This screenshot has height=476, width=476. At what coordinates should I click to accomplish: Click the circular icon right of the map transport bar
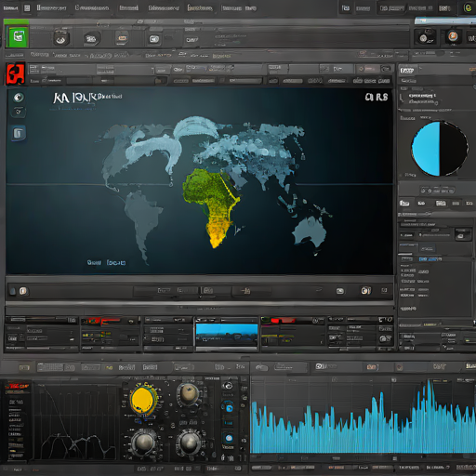[x=365, y=290]
